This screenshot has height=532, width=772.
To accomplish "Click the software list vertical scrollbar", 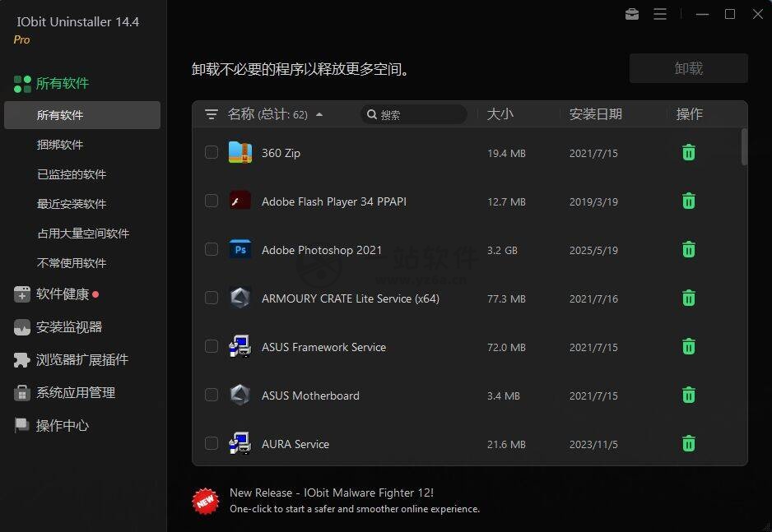I will coord(744,147).
